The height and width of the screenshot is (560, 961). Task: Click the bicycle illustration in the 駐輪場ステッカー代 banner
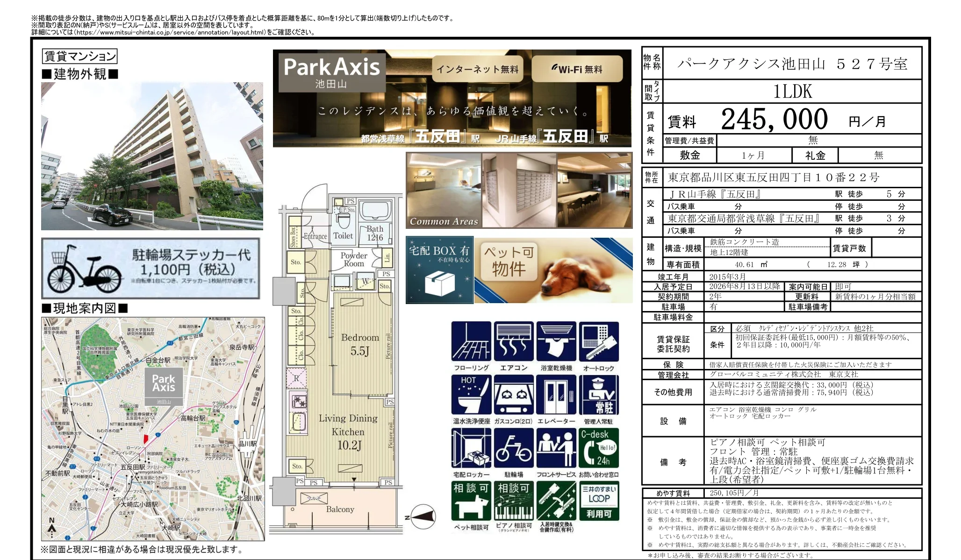coord(84,269)
